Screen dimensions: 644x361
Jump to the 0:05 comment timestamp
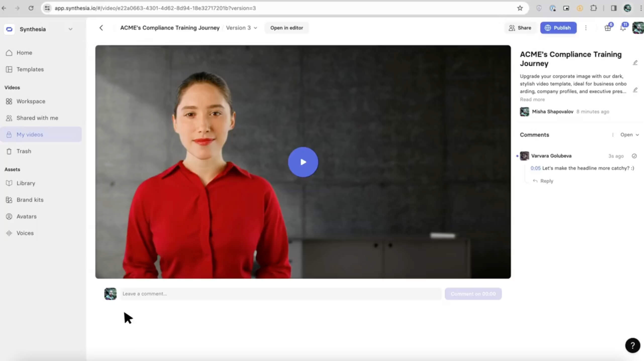pyautogui.click(x=535, y=168)
